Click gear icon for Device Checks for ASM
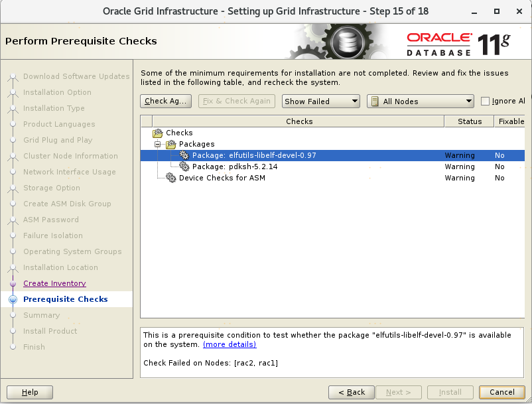Viewport: 532px width, 404px height. [x=171, y=178]
